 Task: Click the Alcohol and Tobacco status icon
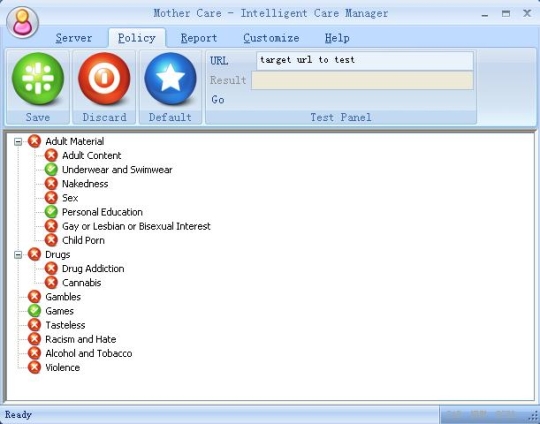click(34, 353)
